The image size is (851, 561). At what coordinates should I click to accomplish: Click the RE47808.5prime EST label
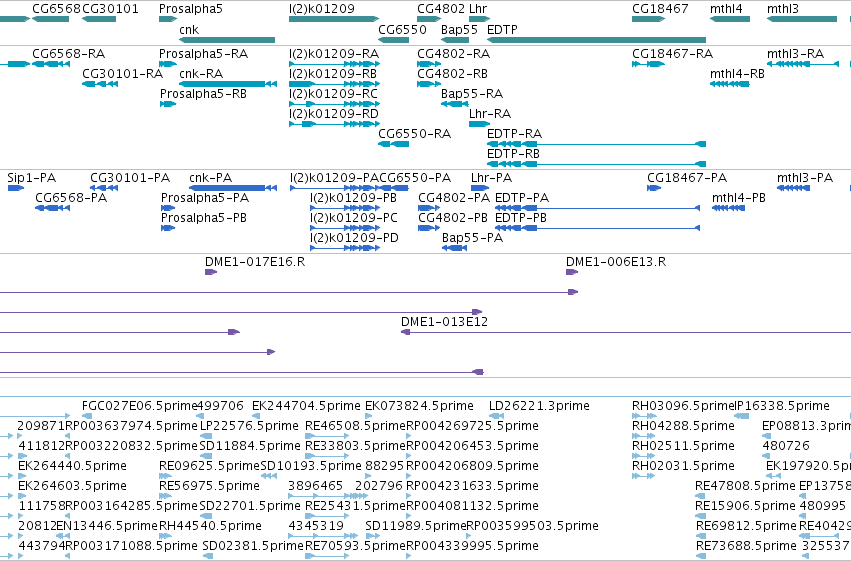coord(746,486)
